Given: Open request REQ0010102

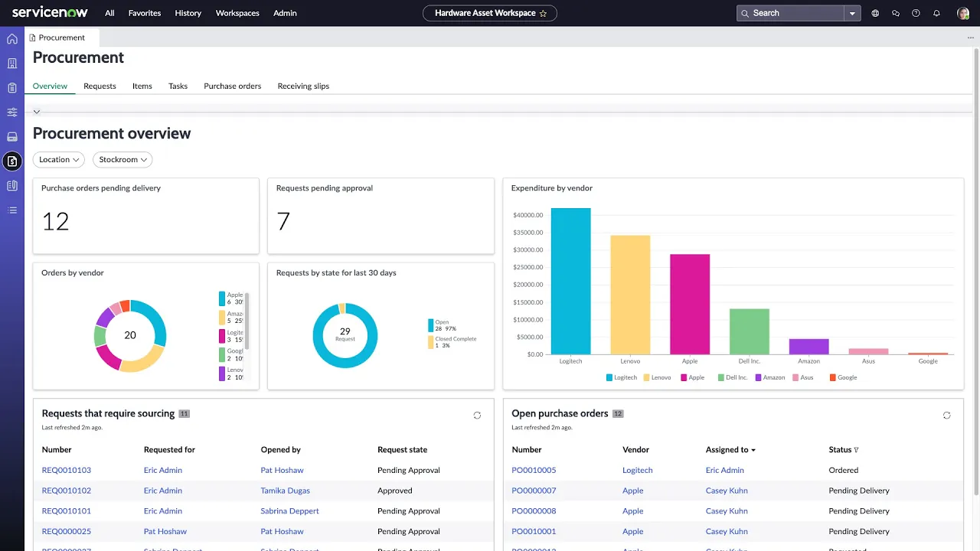Looking at the screenshot, I should click(x=67, y=491).
